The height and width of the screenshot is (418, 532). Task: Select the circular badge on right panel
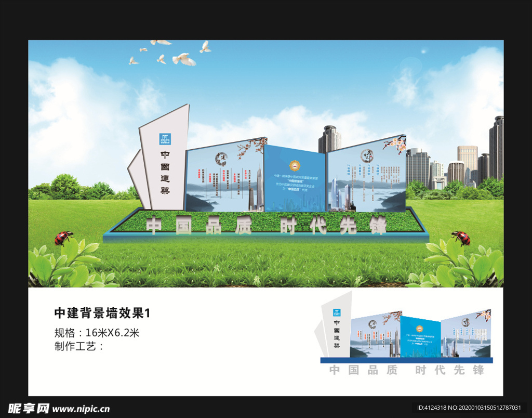(x=367, y=156)
